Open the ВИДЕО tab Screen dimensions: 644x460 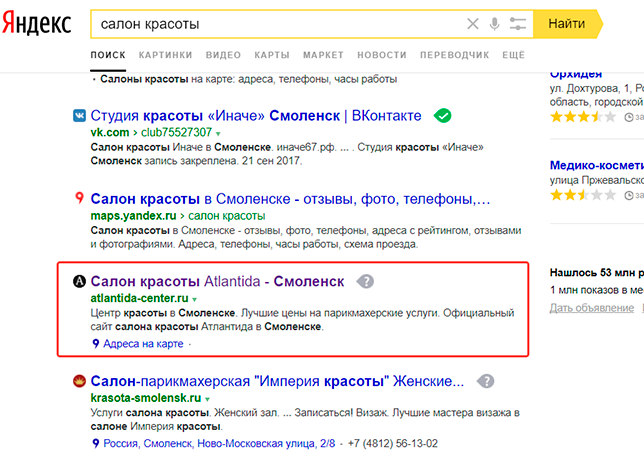(223, 55)
